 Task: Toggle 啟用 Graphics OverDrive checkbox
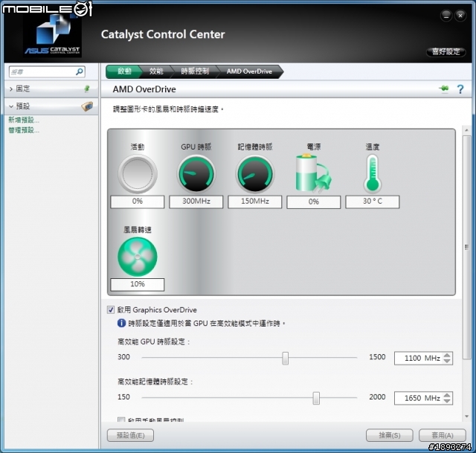tap(111, 309)
